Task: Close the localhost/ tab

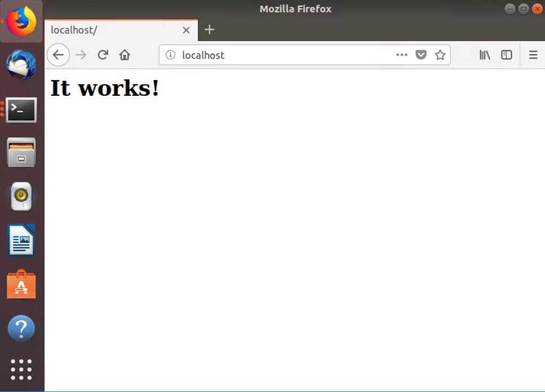Action: [186, 30]
